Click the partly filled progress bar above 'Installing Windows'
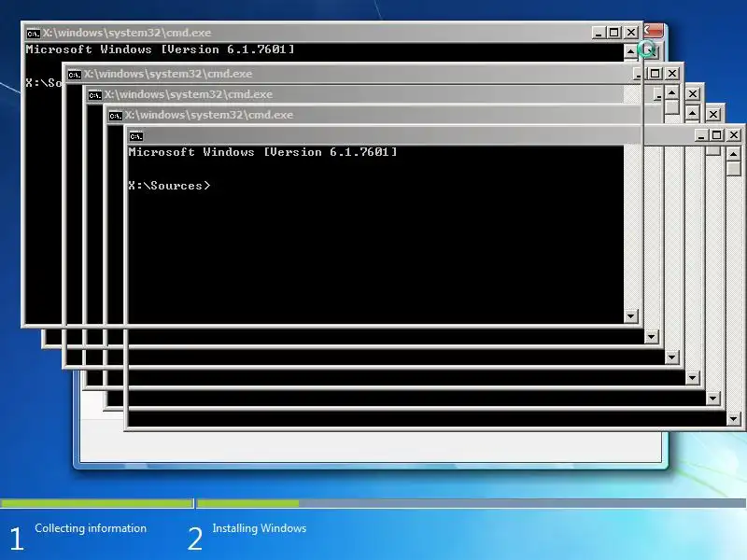747x560 pixels. (472, 503)
